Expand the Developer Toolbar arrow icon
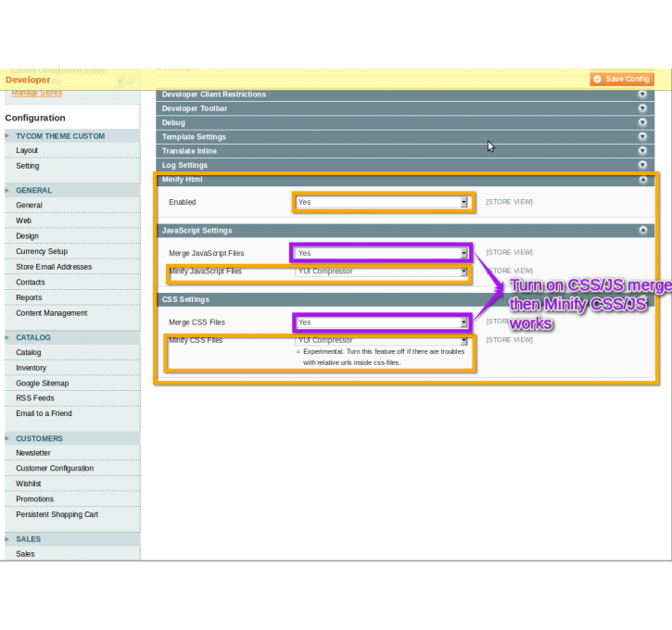The width and height of the screenshot is (672, 630). tap(642, 108)
